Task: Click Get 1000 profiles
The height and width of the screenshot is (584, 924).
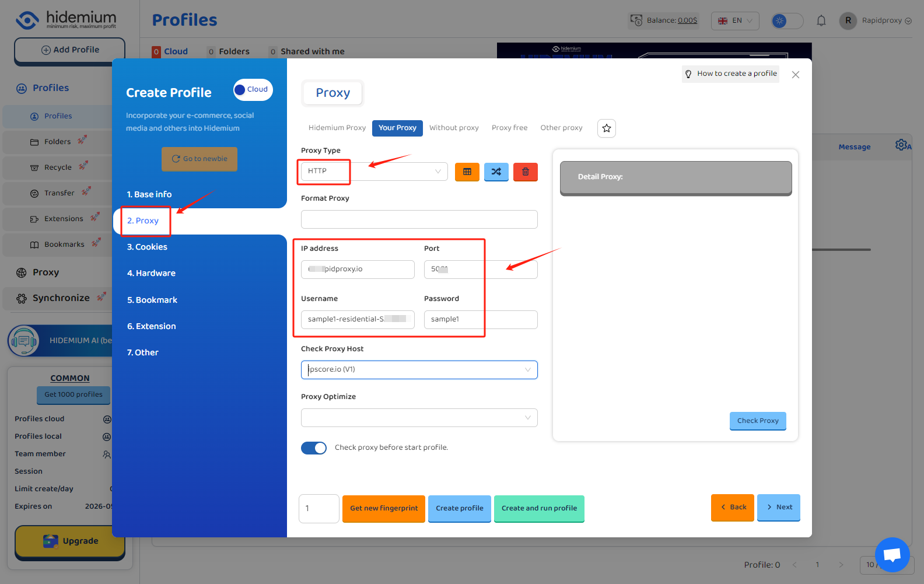Action: coord(73,395)
